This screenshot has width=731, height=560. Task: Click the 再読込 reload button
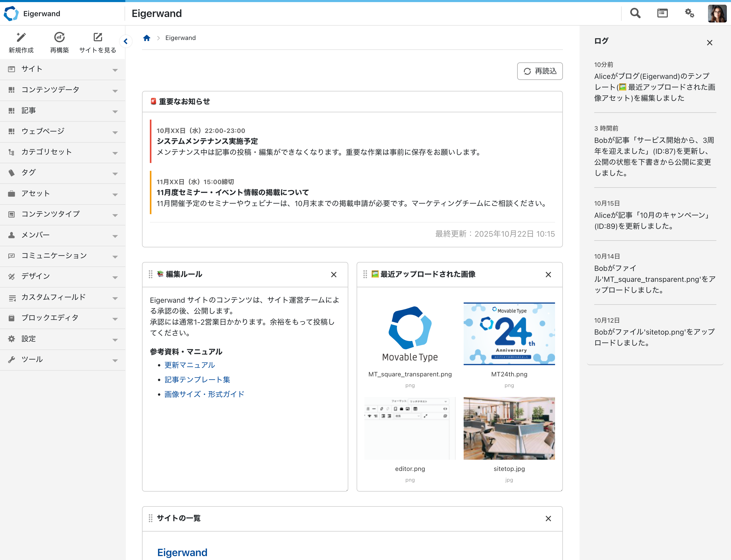[x=540, y=71]
